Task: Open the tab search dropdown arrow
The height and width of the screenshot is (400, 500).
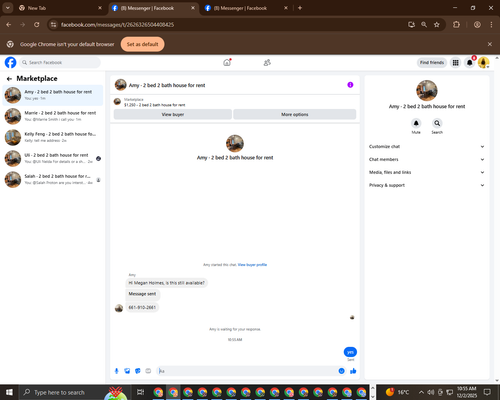Action: [x=7, y=8]
